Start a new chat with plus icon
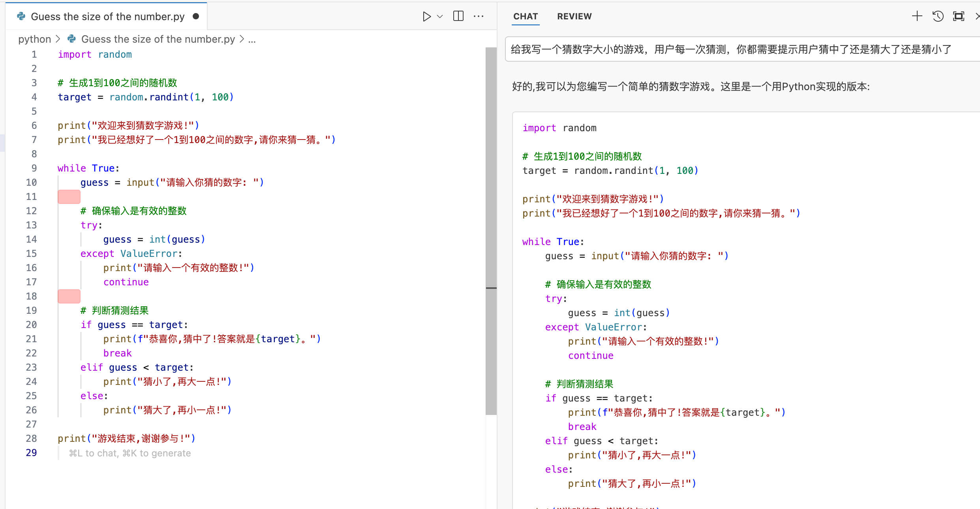 point(917,16)
